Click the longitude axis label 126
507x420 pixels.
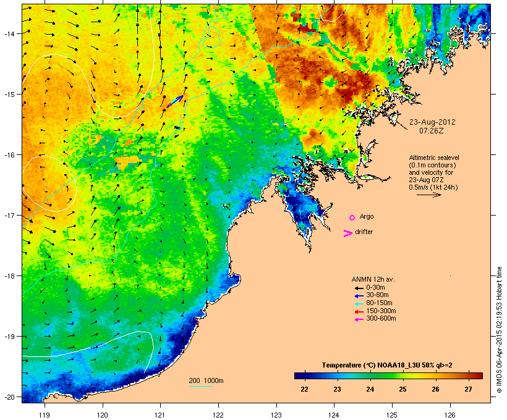[x=449, y=415]
